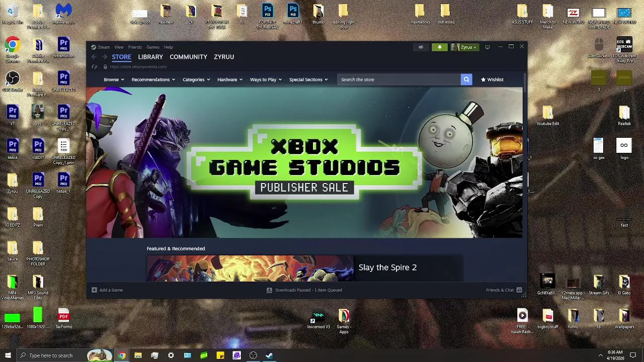Expand the Ways to Play dropdown
Image resolution: width=644 pixels, height=362 pixels.
266,79
